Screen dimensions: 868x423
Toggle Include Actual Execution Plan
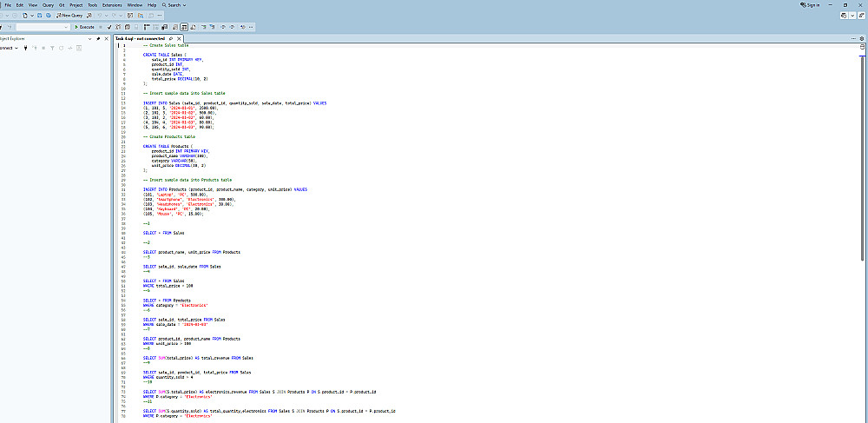pos(147,27)
